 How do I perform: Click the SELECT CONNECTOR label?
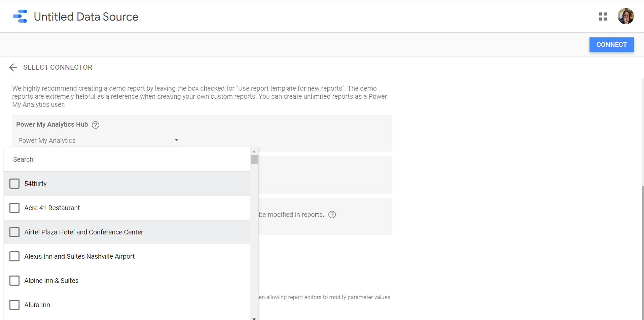click(58, 67)
